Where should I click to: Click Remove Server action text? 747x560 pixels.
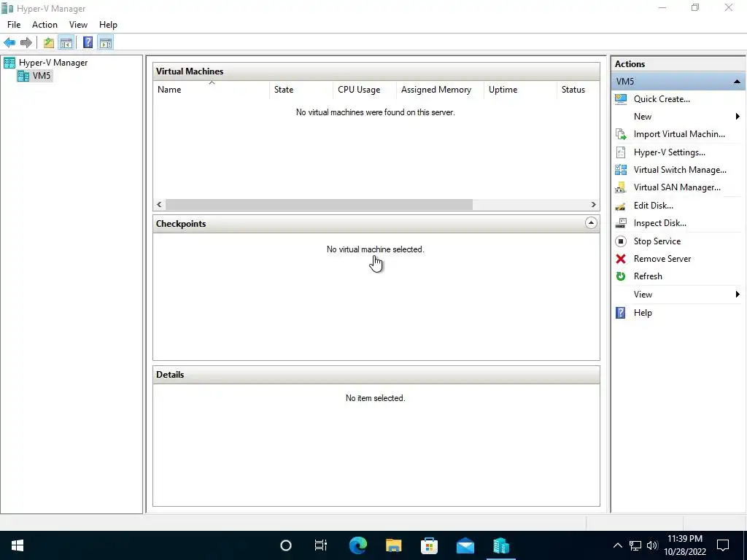click(x=662, y=259)
